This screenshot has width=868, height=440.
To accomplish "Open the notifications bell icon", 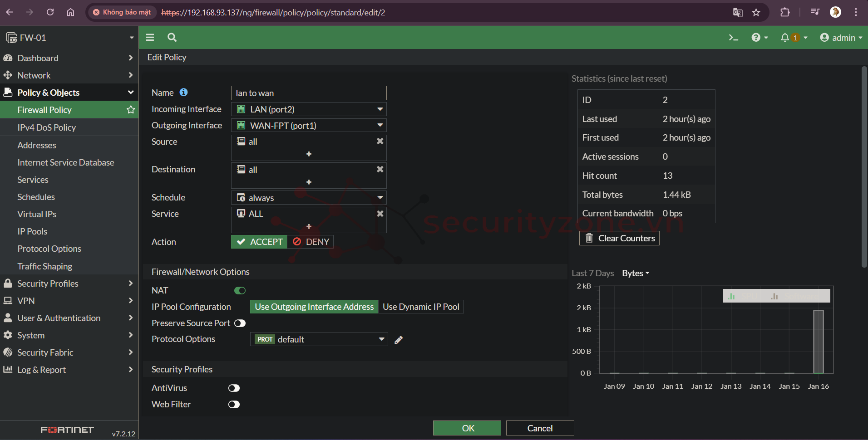I will [785, 38].
